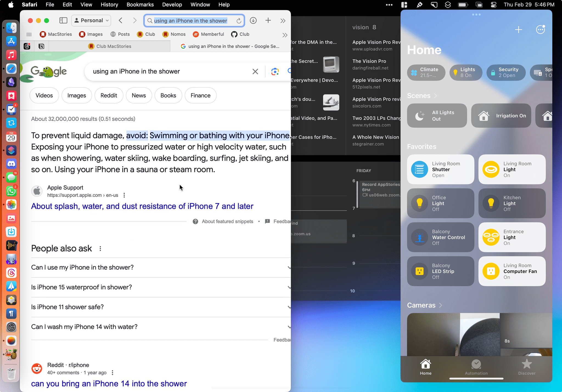Open the Bookmarks menu
562x392 pixels.
(x=140, y=5)
